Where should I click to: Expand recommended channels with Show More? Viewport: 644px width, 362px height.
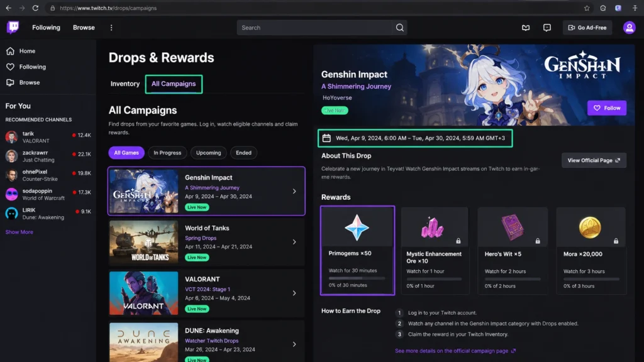tap(19, 232)
